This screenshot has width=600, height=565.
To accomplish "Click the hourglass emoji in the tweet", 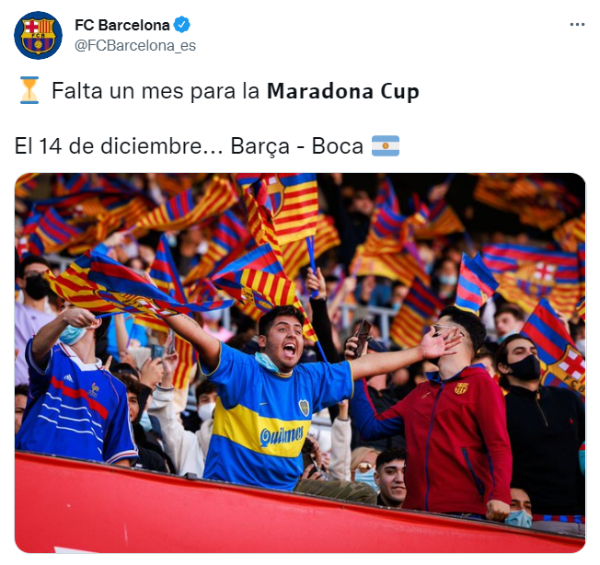I will point(29,90).
